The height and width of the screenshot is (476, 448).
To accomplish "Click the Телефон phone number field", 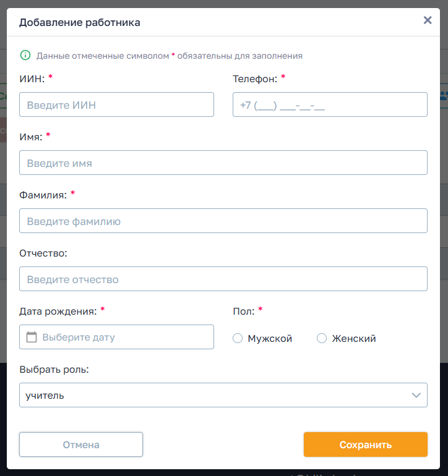I will [330, 104].
